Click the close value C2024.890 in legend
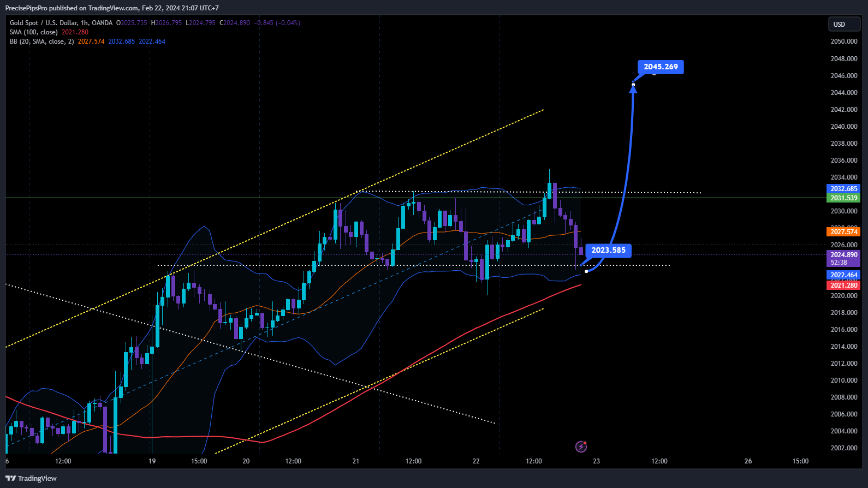868x488 pixels. pos(235,23)
